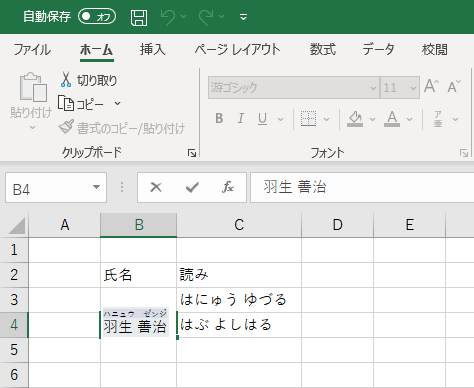The width and height of the screenshot is (474, 388).
Task: Open the Undo history dropdown arrow
Action: (184, 17)
